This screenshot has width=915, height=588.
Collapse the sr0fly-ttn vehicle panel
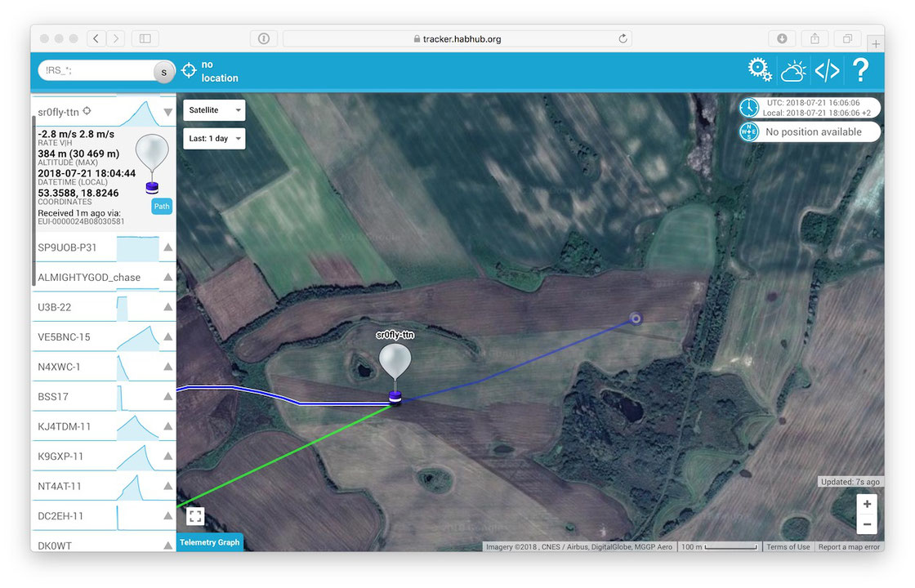168,112
